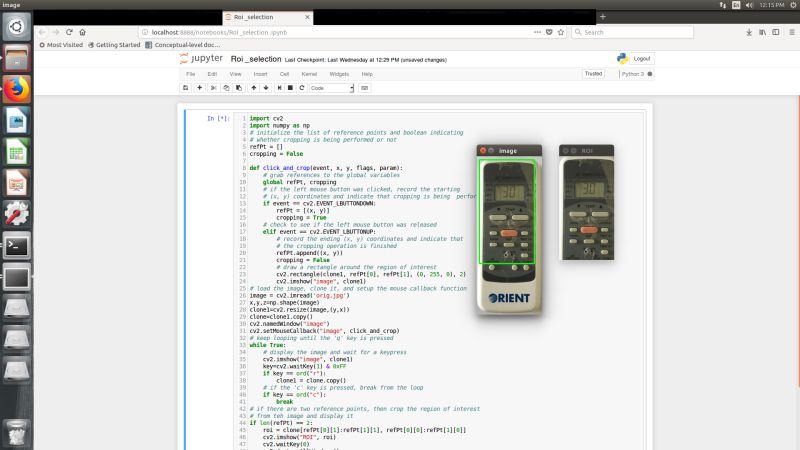800x450 pixels.
Task: Open the Kernel menu in Jupyter
Action: 309,74
